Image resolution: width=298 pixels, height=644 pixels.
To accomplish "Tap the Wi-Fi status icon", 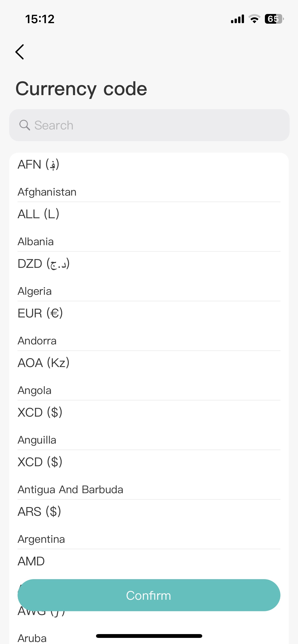I will pos(254,19).
